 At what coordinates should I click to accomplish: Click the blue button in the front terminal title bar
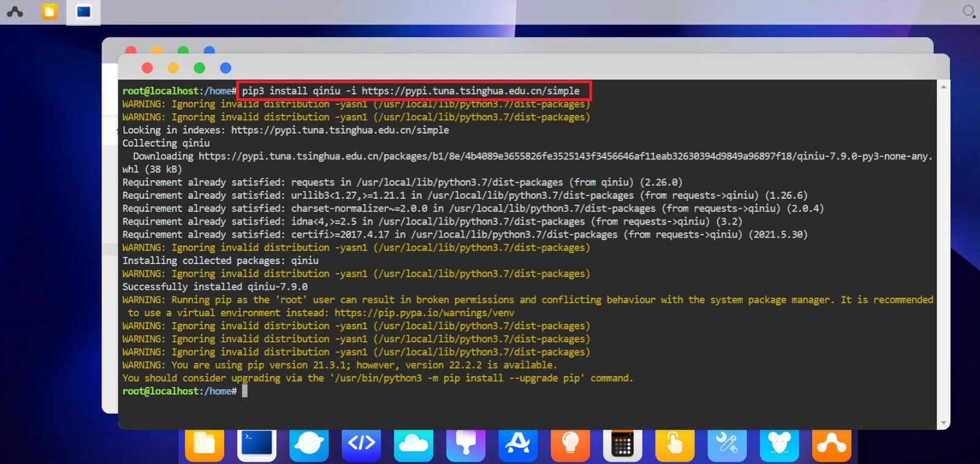click(225, 68)
